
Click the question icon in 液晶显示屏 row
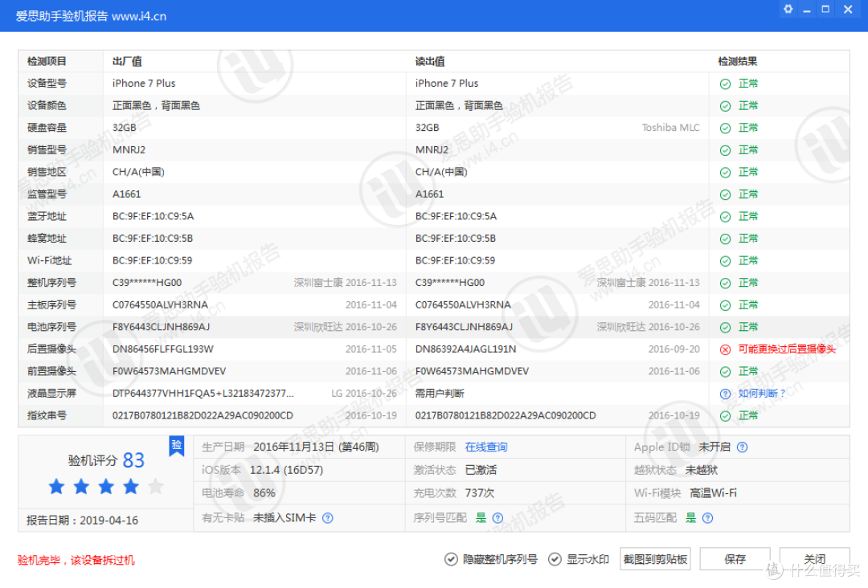click(x=725, y=394)
